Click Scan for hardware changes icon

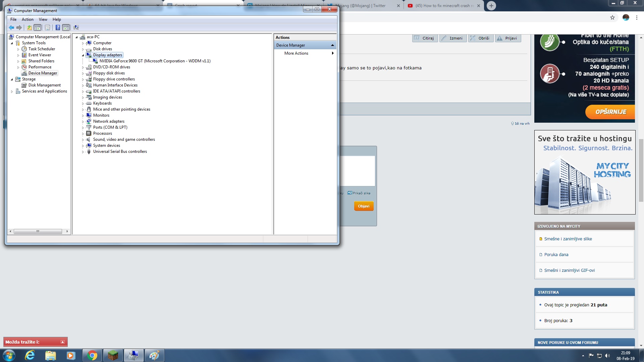pos(76,27)
